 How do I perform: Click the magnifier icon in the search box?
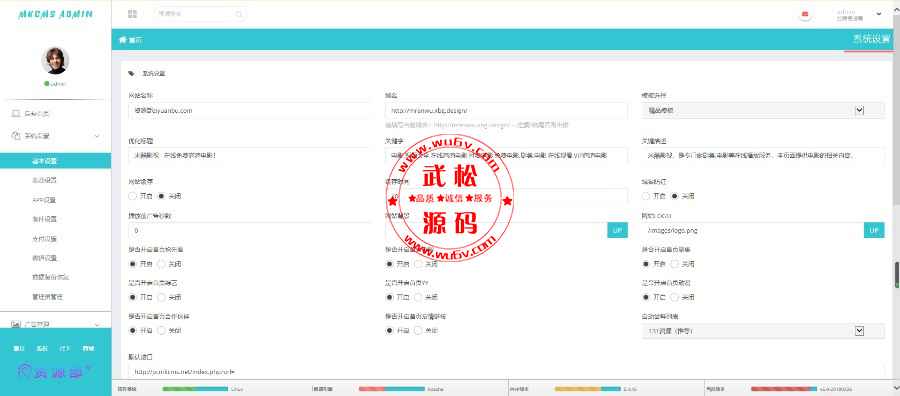239,14
